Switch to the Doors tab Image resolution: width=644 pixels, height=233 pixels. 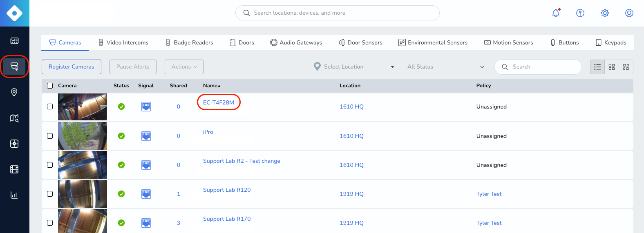[x=241, y=42]
